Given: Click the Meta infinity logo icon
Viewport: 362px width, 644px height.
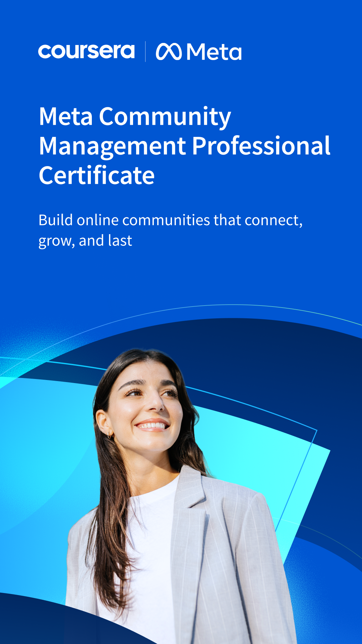Looking at the screenshot, I should [169, 52].
